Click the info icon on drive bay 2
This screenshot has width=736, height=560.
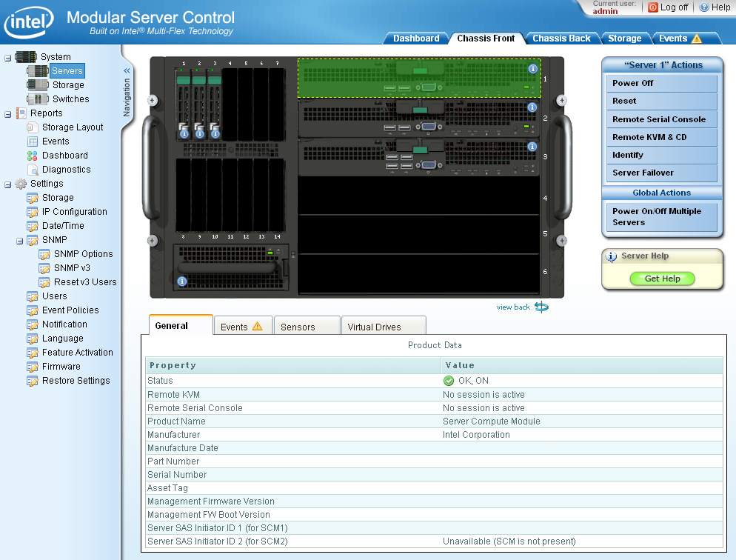click(199, 134)
